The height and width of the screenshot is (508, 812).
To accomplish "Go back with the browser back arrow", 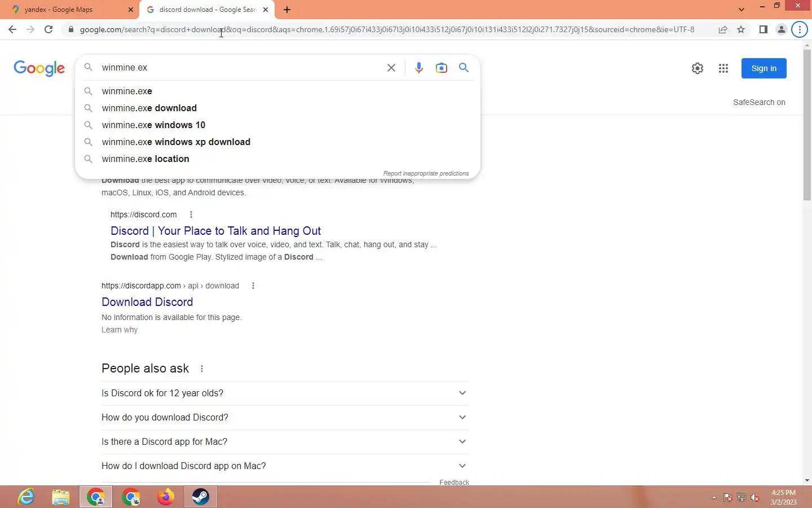I will [12, 29].
